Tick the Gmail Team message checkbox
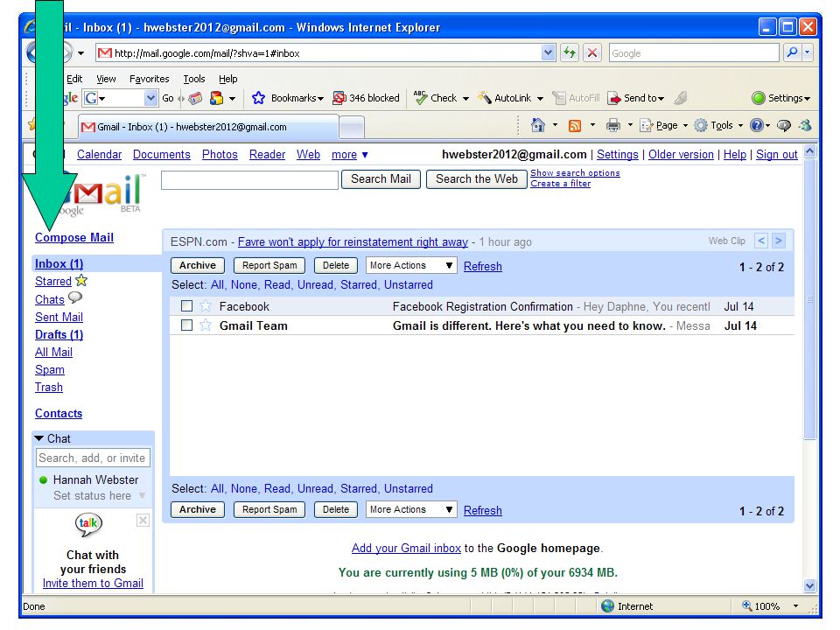Screen dimensions: 840x630 186,325
